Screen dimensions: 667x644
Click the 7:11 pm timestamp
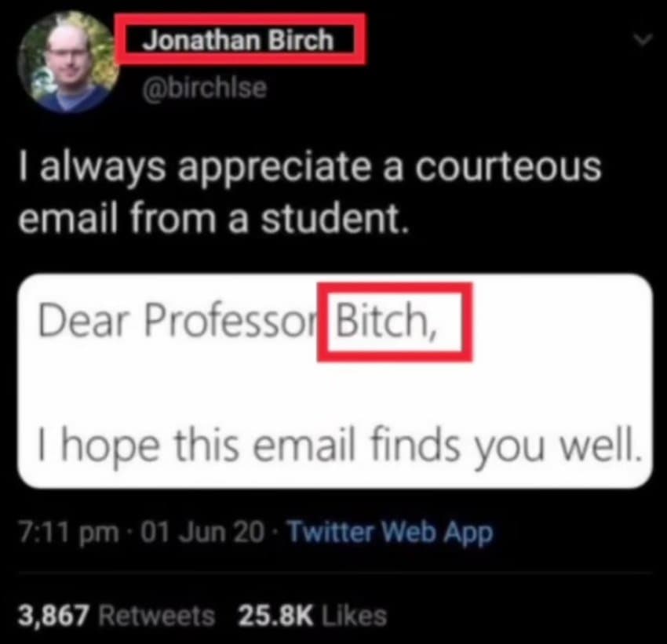pos(68,532)
